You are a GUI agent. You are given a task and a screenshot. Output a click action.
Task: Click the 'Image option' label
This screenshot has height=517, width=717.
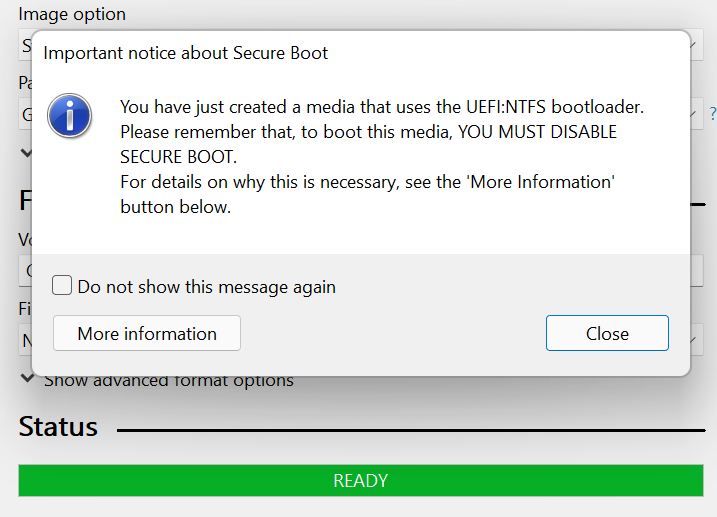coord(72,15)
